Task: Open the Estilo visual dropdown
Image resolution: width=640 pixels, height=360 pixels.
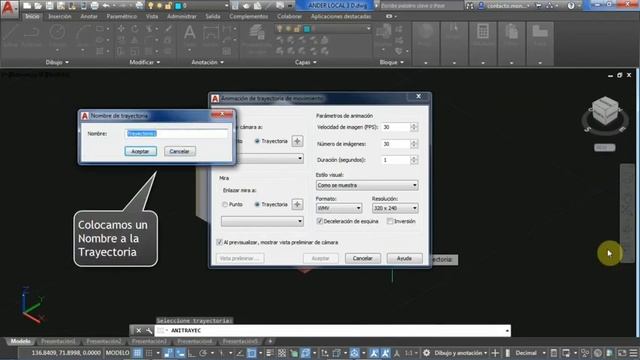Action: click(x=367, y=185)
